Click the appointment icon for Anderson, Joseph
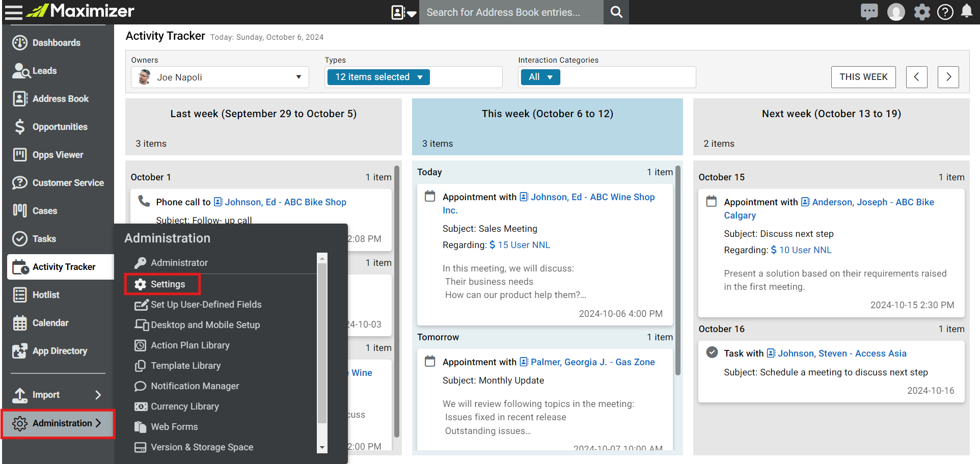 click(x=712, y=201)
